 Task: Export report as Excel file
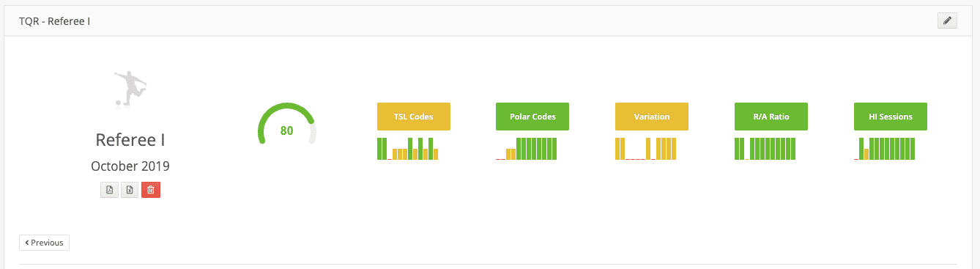[x=130, y=190]
